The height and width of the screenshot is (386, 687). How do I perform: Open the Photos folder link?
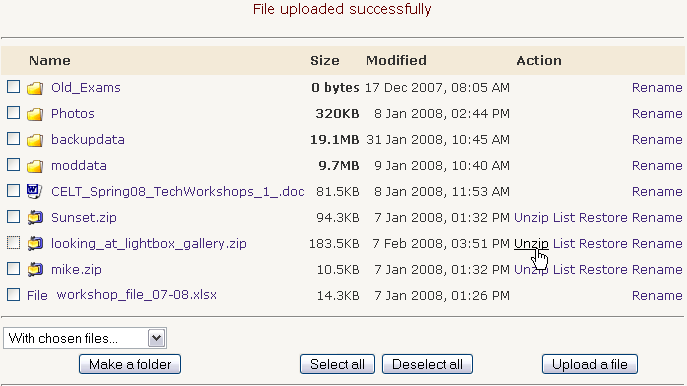73,113
